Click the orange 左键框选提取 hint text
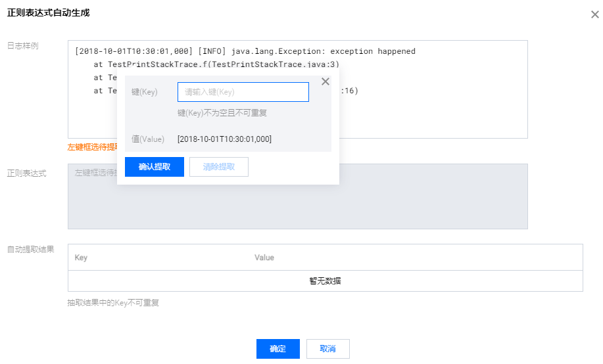 click(x=91, y=147)
